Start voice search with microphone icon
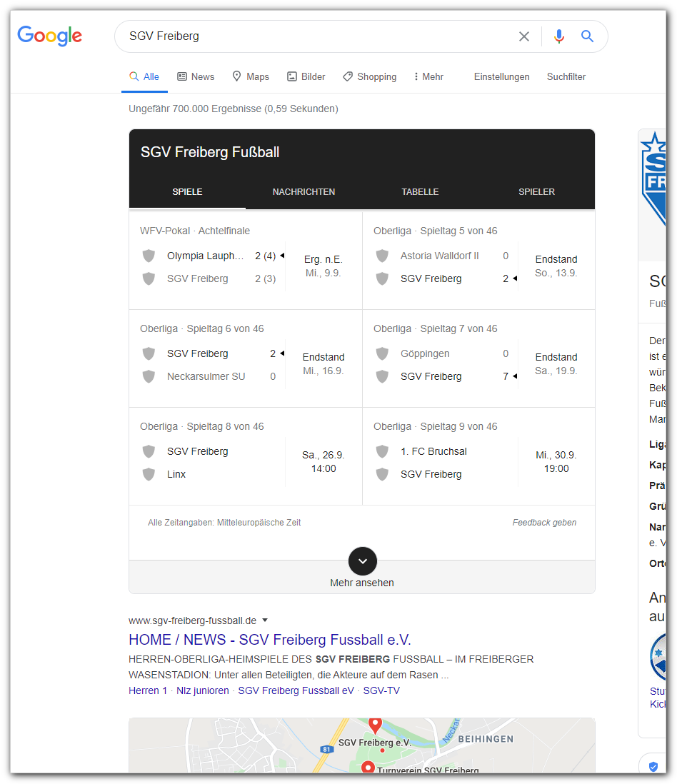 pos(559,36)
